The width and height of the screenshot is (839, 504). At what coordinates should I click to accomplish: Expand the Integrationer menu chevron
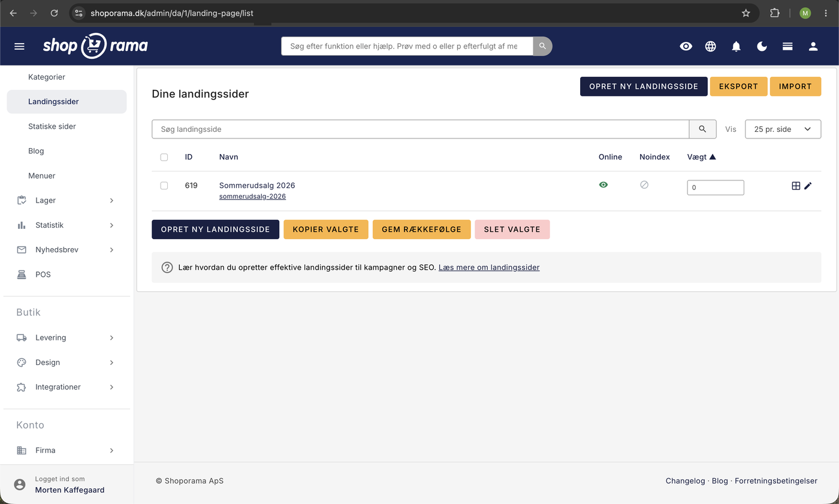tap(111, 387)
